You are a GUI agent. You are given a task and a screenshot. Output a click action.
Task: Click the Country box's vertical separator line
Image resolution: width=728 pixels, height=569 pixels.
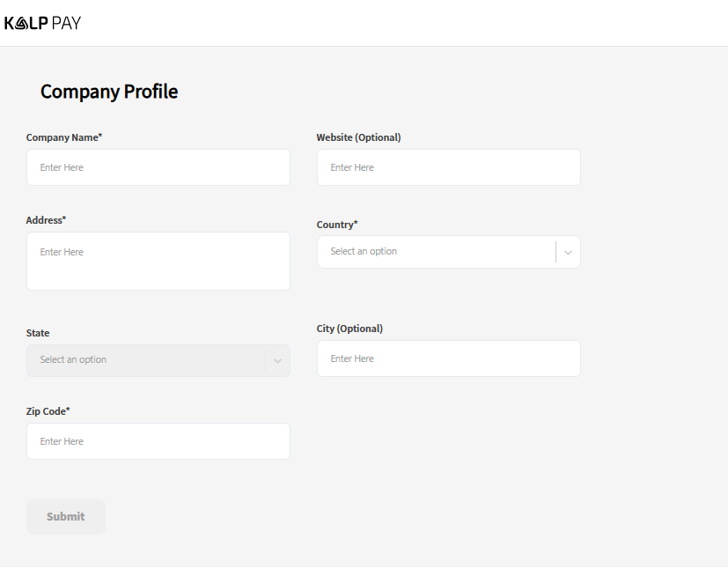[x=556, y=252]
